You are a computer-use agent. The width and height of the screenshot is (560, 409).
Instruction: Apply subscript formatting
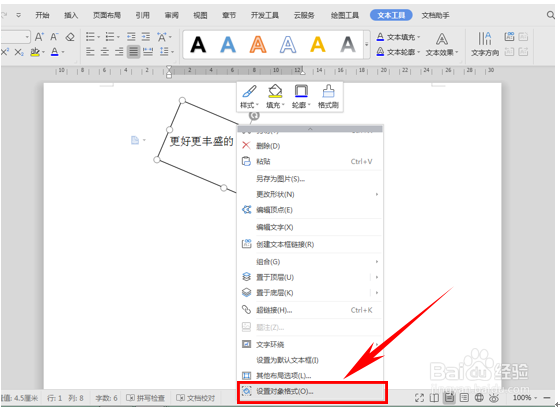(x=19, y=53)
